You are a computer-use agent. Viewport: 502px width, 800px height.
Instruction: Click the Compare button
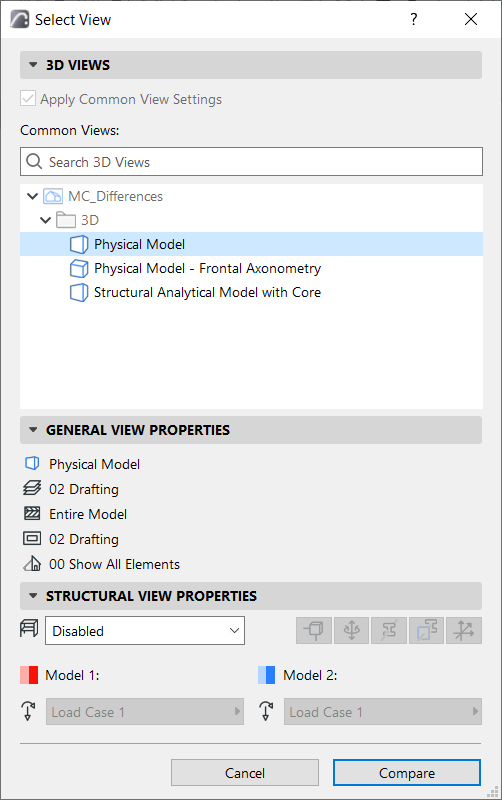(x=407, y=773)
